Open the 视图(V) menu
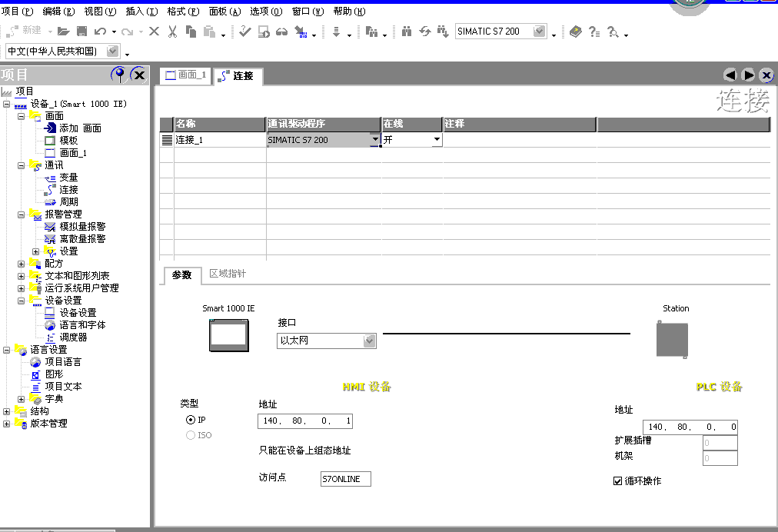Viewport: 778px width, 532px height. point(100,11)
